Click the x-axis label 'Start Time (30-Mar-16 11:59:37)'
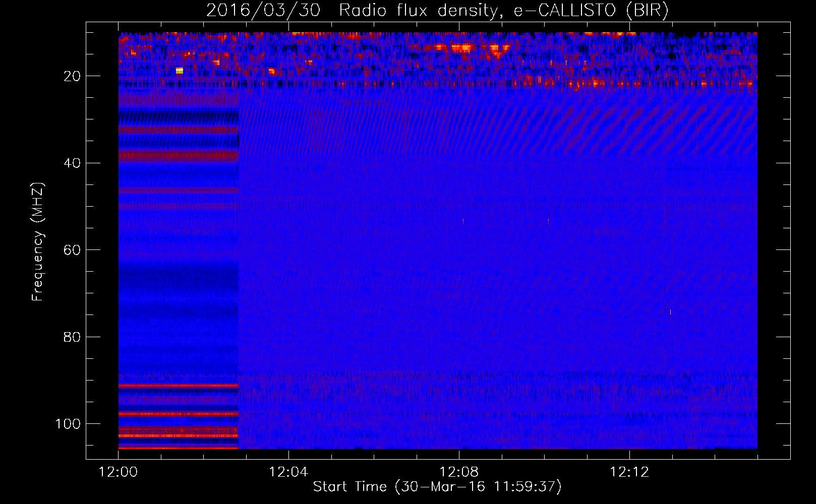 tap(437, 487)
